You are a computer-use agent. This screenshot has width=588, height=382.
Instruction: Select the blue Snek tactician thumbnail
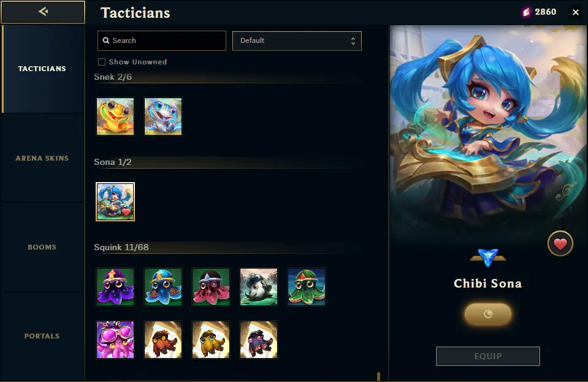point(163,117)
